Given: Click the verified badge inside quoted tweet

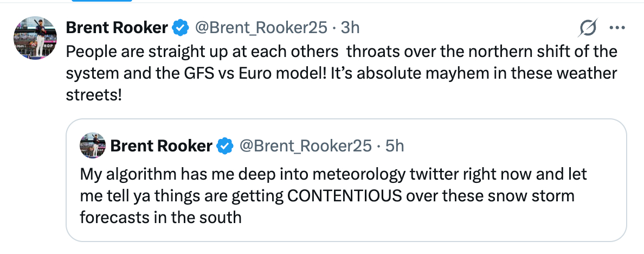Looking at the screenshot, I should point(225,145).
